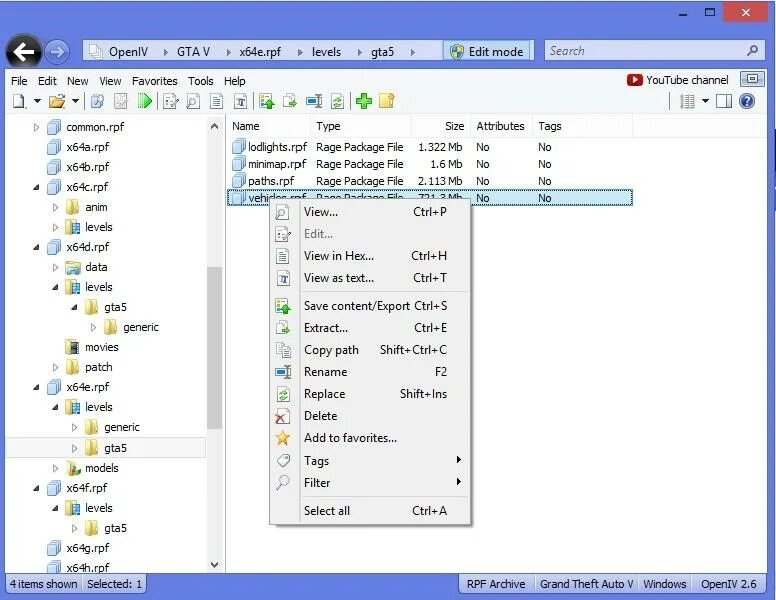The width and height of the screenshot is (776, 600).
Task: Click the search magnifier icon
Action: point(753,50)
